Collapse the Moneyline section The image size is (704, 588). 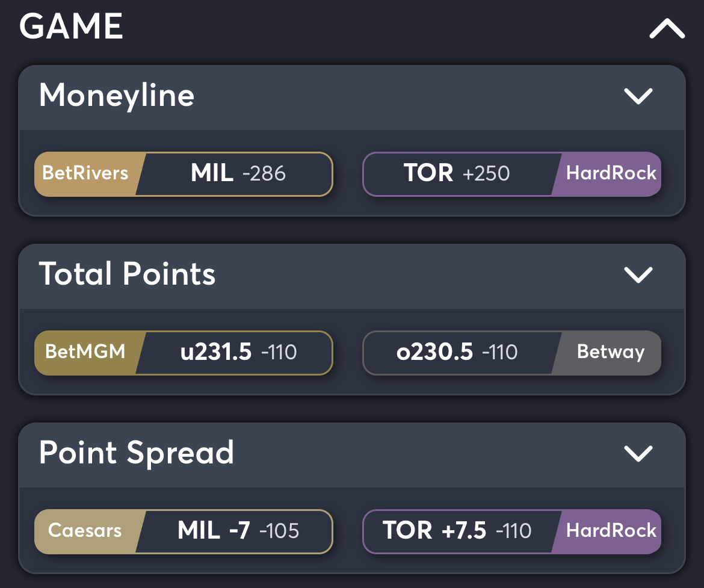[x=639, y=96]
